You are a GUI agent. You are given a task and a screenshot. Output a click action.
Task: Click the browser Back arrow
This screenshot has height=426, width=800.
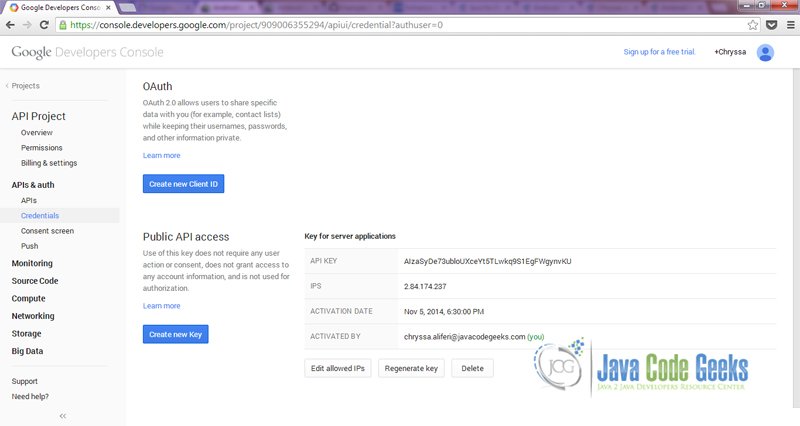coord(10,25)
